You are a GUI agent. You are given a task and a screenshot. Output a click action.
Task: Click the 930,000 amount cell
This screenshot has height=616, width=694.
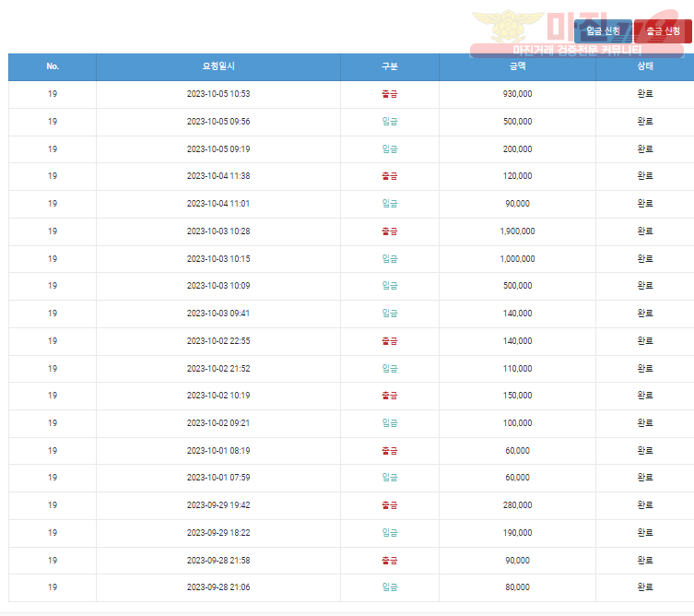517,94
